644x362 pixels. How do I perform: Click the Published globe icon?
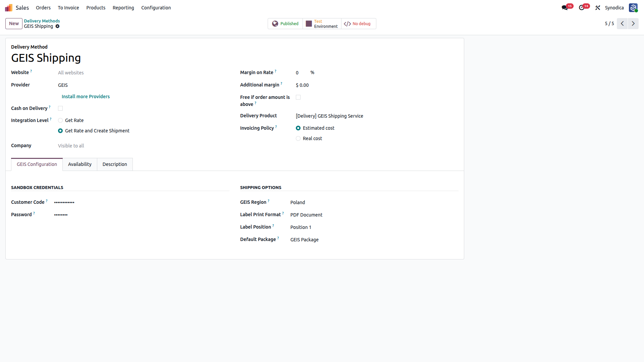(275, 24)
